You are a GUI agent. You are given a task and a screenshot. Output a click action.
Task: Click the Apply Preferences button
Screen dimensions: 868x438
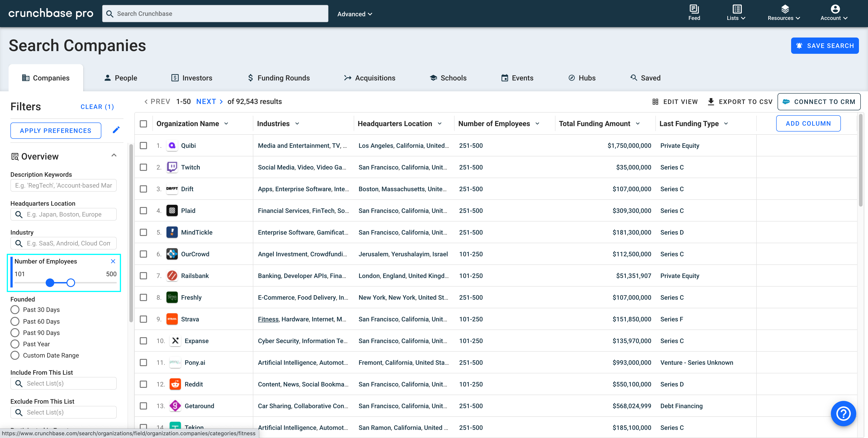point(56,131)
